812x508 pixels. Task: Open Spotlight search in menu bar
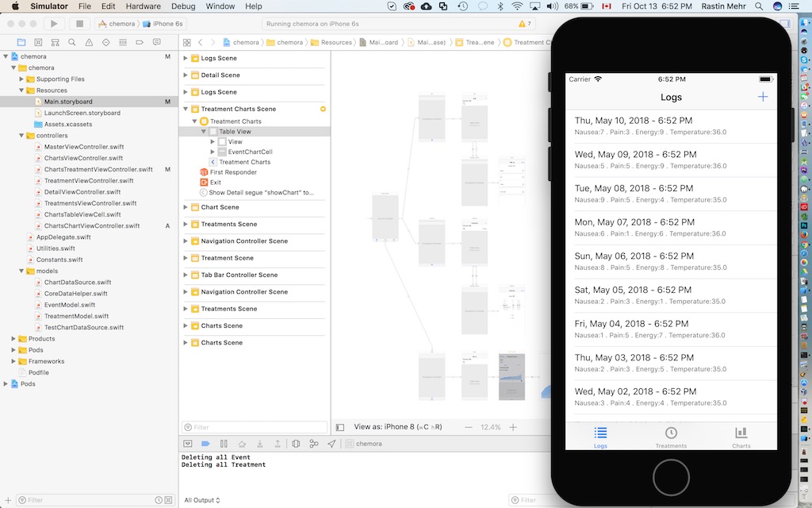tap(759, 6)
